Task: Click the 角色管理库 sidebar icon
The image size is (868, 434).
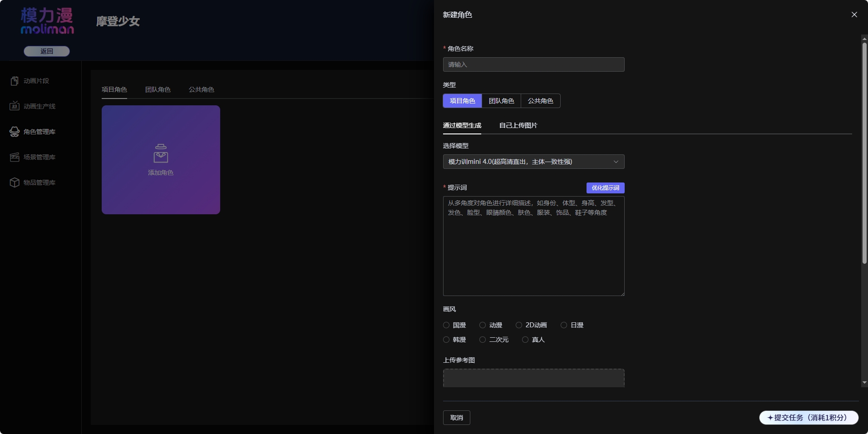Action: click(x=15, y=132)
